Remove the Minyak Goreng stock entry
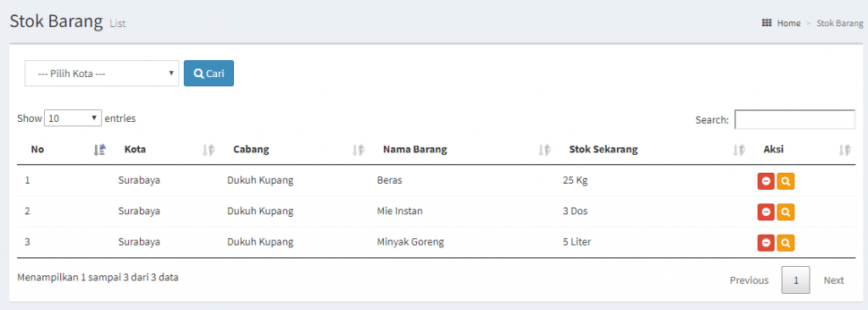Image resolution: width=868 pixels, height=310 pixels. pyautogui.click(x=766, y=242)
